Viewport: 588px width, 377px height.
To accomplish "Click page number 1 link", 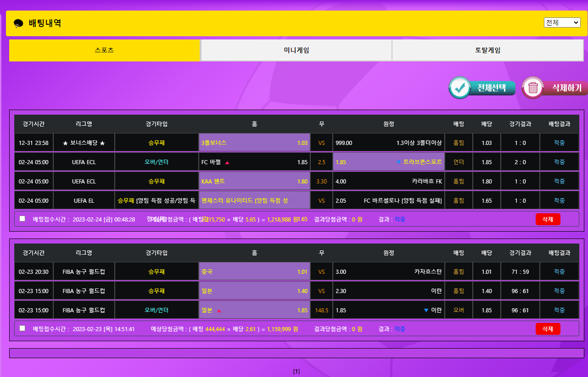I will click(x=296, y=371).
